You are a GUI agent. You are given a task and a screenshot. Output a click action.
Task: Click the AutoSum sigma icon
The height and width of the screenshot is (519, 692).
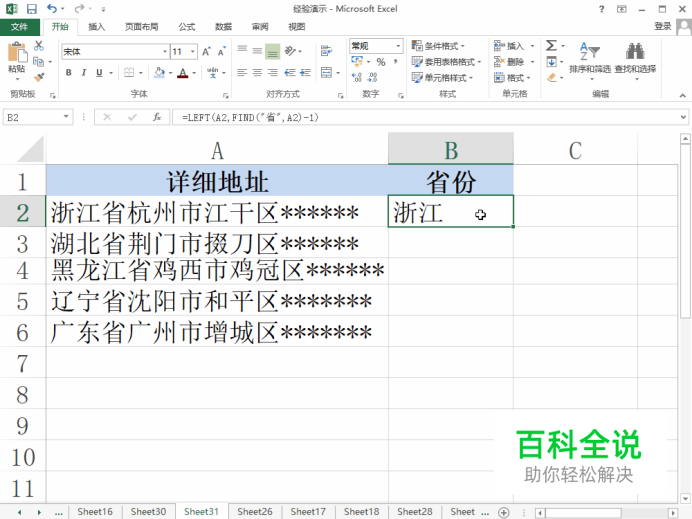coord(551,45)
